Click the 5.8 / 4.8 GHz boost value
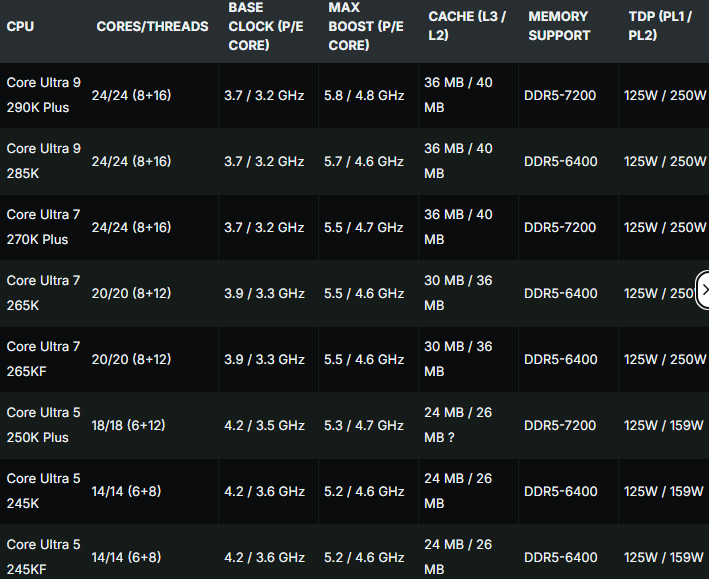The image size is (709, 579). tap(364, 95)
